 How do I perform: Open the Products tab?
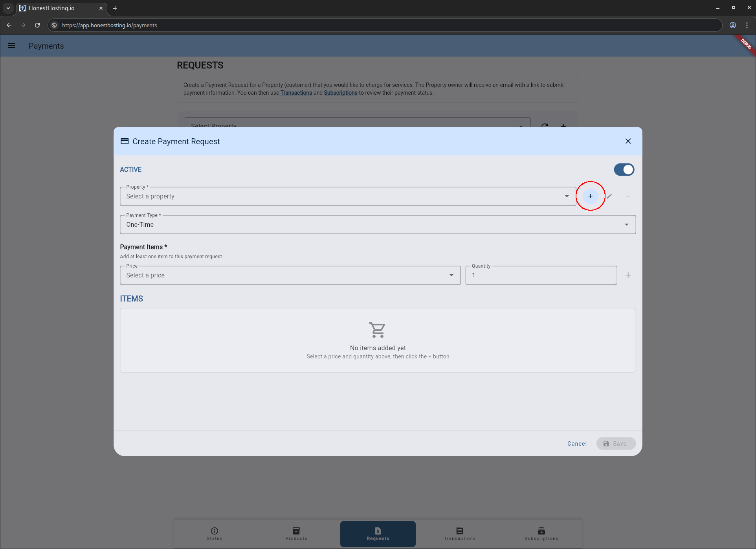(296, 534)
